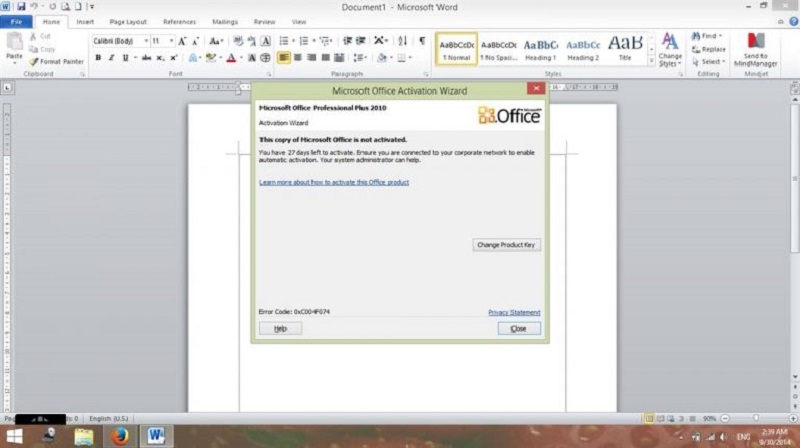Apply Superscript formatting
This screenshot has width=800, height=448.
[x=174, y=58]
